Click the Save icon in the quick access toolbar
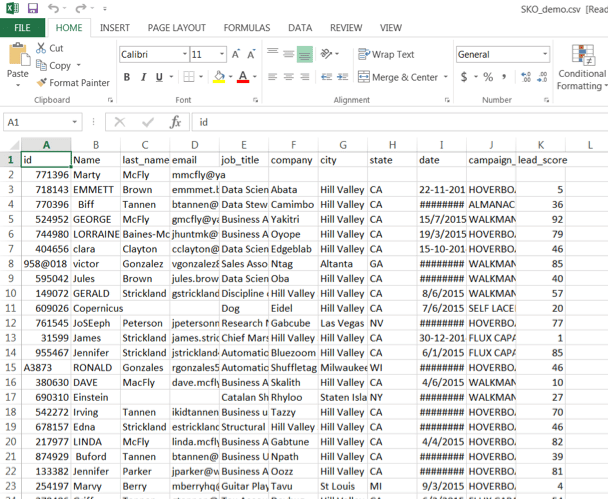Screen dimensions: 608x499 [33, 8]
